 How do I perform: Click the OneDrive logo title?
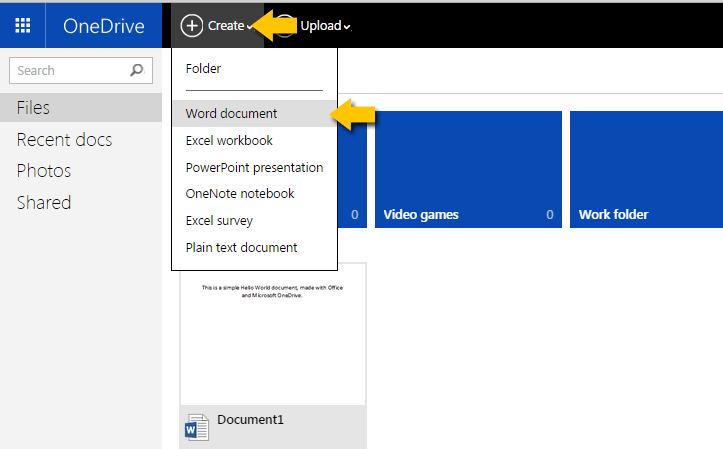pos(104,26)
